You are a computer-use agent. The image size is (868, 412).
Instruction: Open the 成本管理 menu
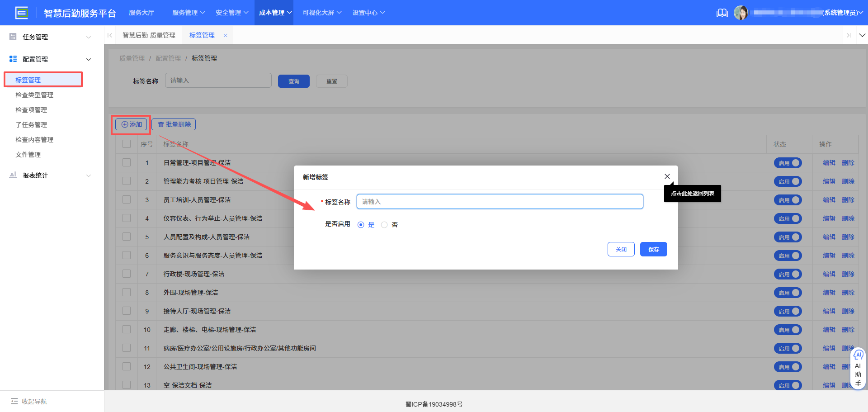tap(271, 13)
